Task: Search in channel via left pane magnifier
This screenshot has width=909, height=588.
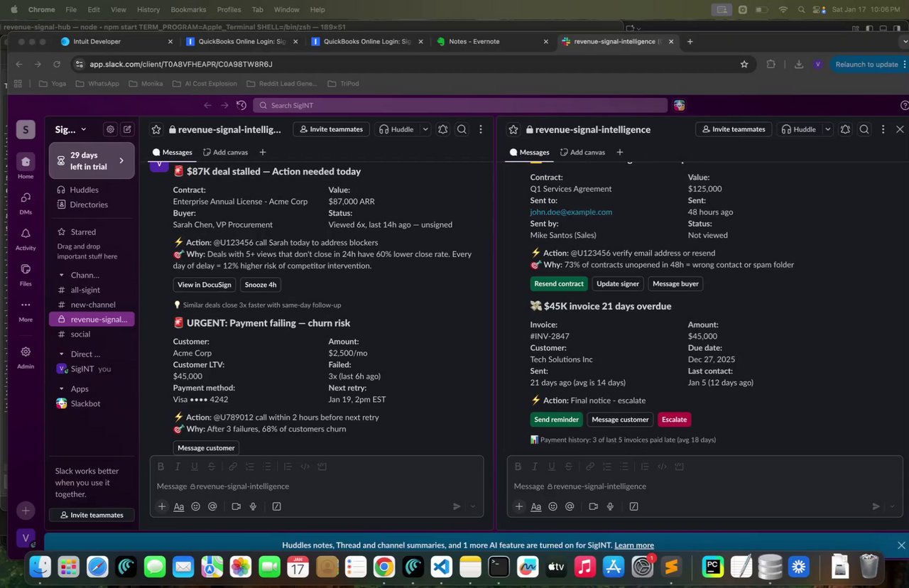Action: (x=462, y=129)
